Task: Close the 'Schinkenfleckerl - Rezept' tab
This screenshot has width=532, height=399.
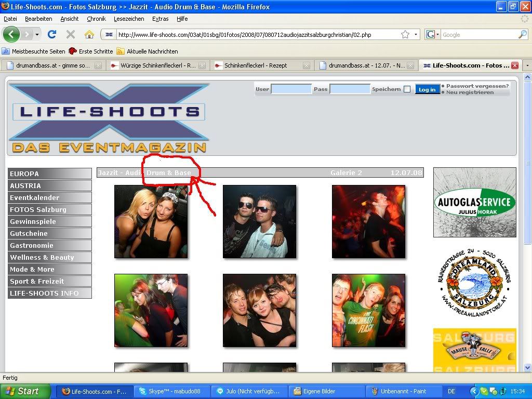Action: 307,65
